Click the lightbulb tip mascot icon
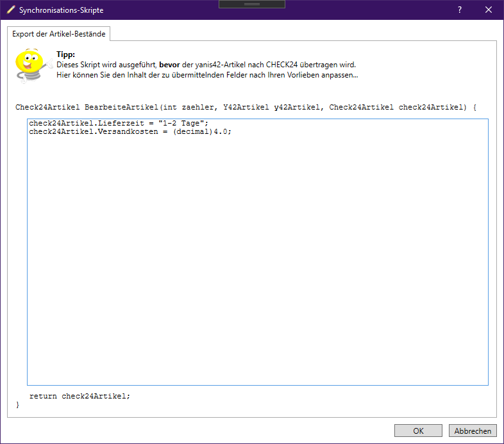The height and width of the screenshot is (444, 504). pos(28,65)
